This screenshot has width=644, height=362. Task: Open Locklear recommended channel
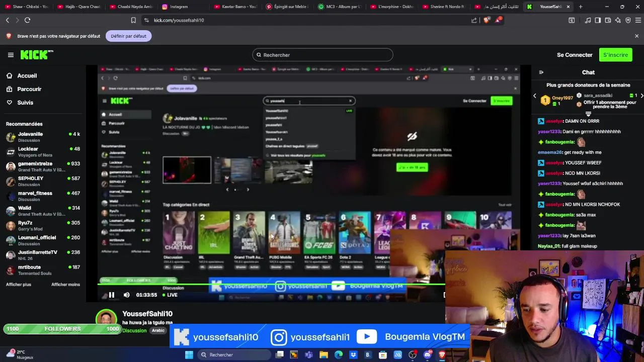click(43, 152)
